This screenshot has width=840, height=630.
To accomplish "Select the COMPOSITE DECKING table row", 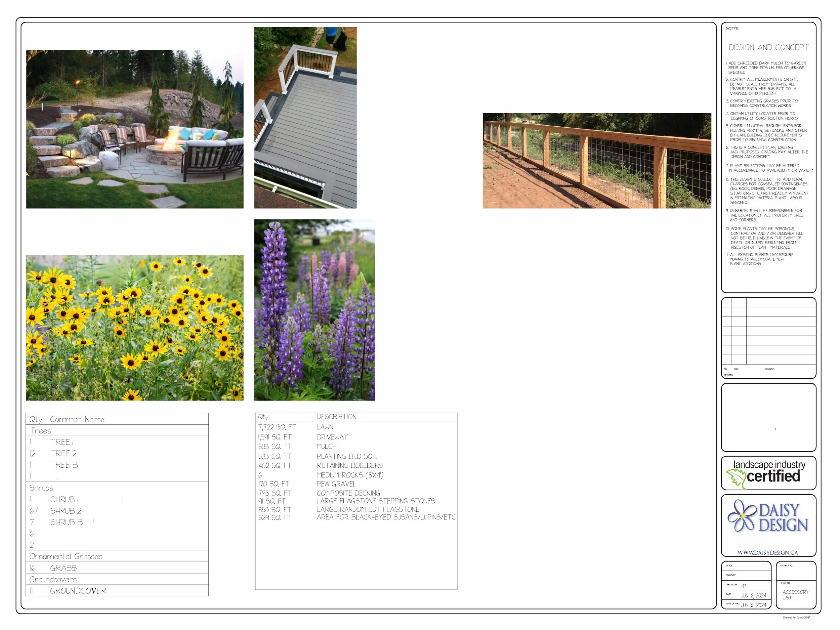I will coord(348,493).
